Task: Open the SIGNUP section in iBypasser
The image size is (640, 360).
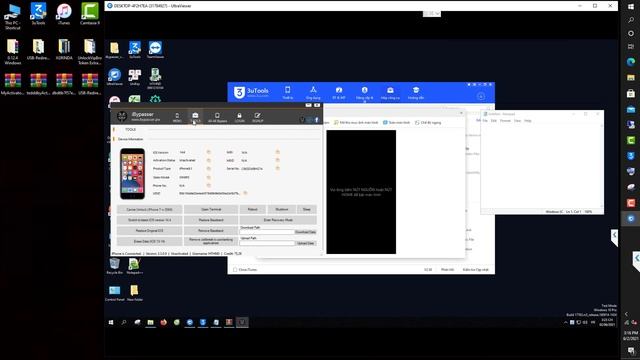Action: pyautogui.click(x=258, y=118)
